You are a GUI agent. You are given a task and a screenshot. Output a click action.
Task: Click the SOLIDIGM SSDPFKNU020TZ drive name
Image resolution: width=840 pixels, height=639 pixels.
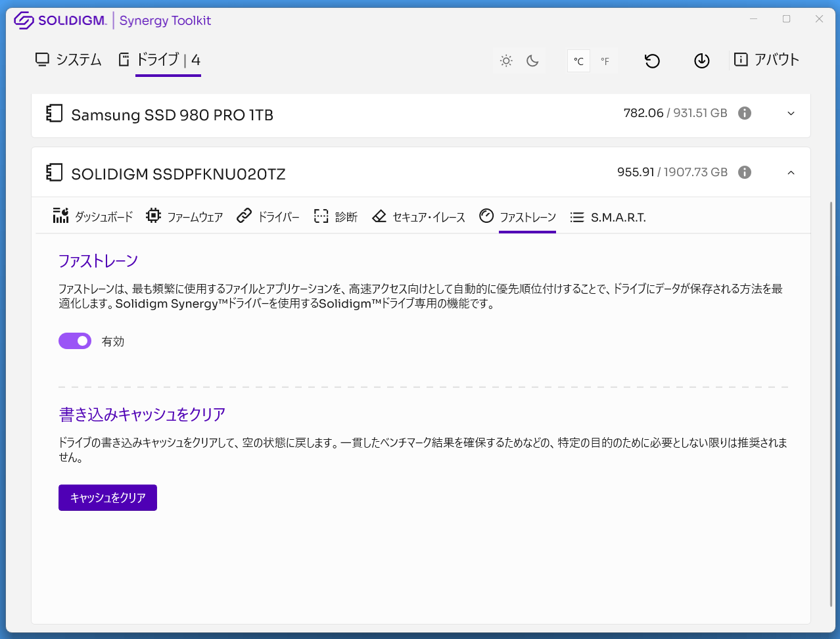(178, 174)
